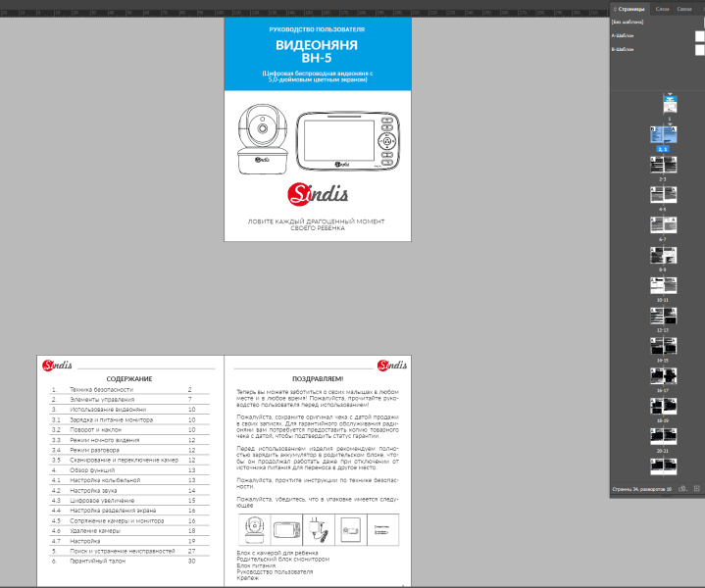Click the power adapter icon in package contents

[319, 530]
